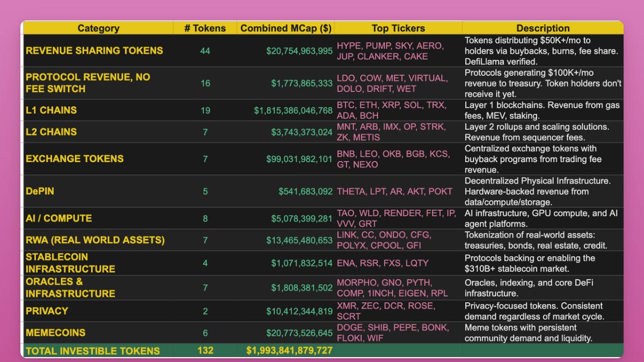Click token count 5 for DePIN
The image size is (644, 362).
coord(205,191)
